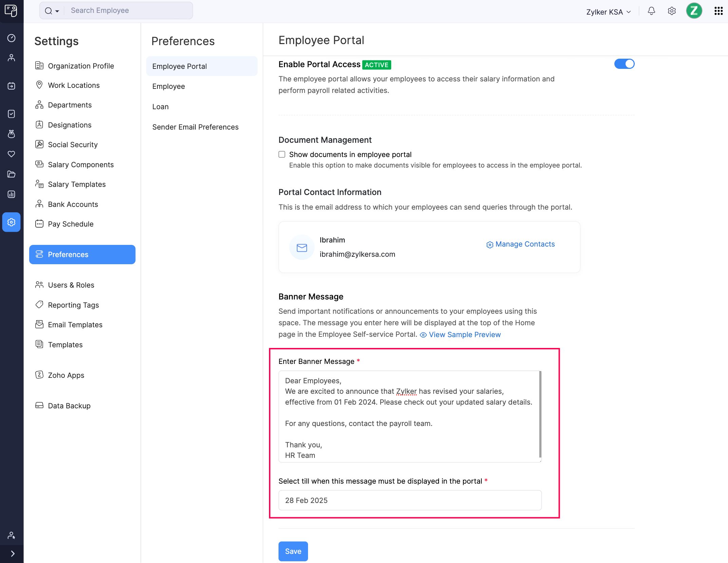This screenshot has height=563, width=728.
Task: Open Reports via the bar chart icon
Action: coord(12,194)
